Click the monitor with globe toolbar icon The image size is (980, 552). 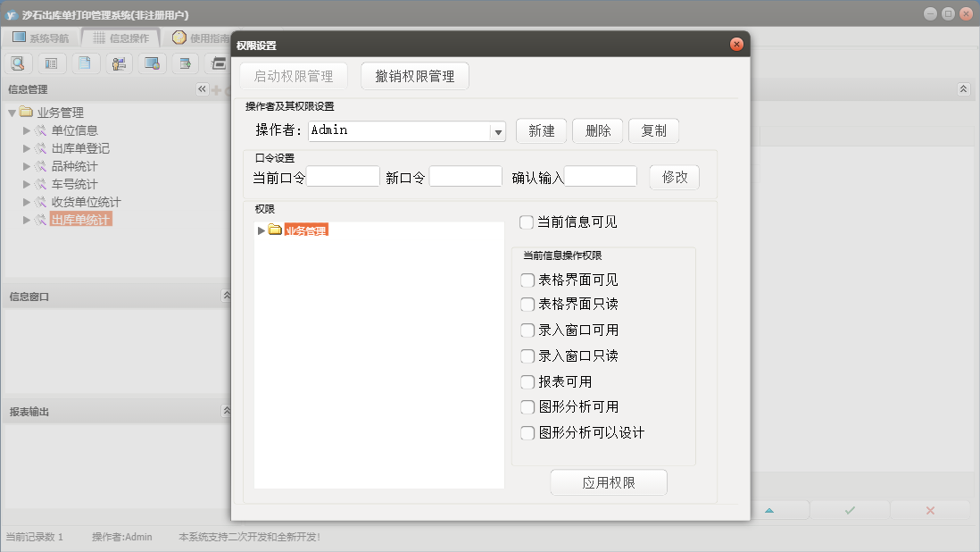click(152, 63)
